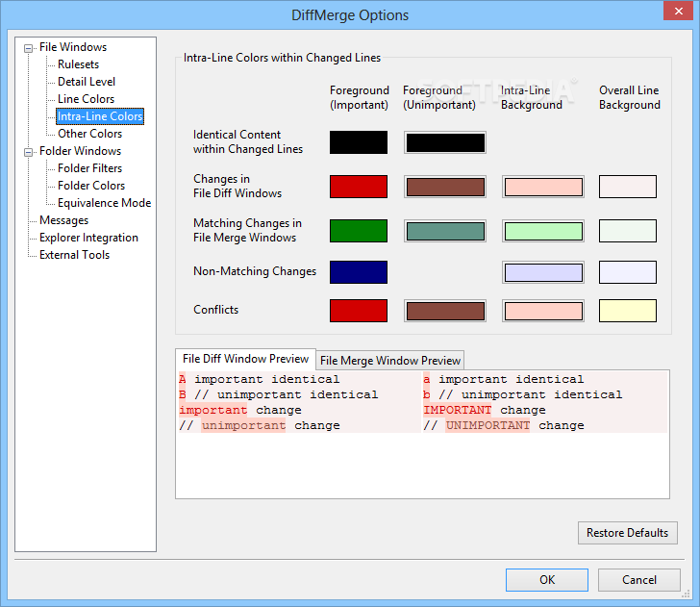This screenshot has width=700, height=607.
Task: Select Rulesets in the options tree
Action: coord(78,64)
